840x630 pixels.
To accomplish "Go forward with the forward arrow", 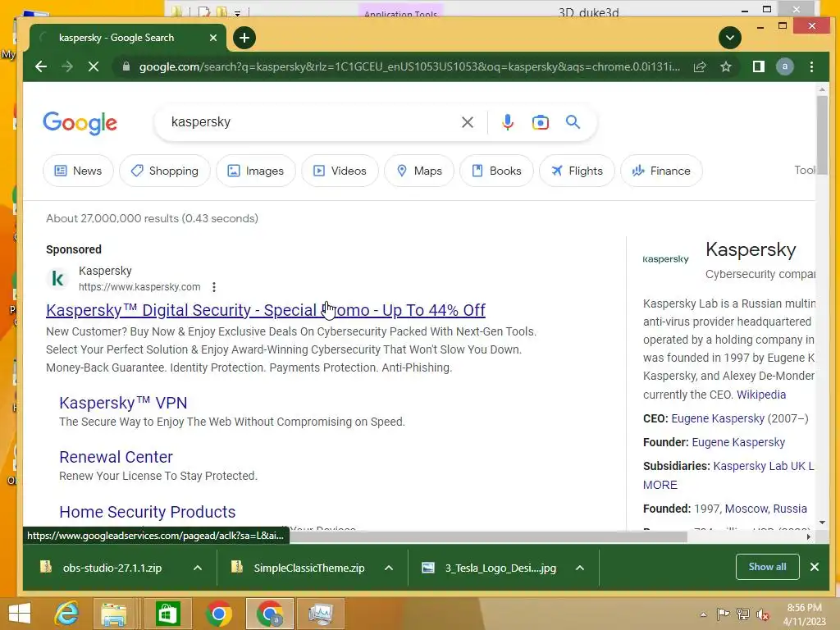I will point(67,66).
